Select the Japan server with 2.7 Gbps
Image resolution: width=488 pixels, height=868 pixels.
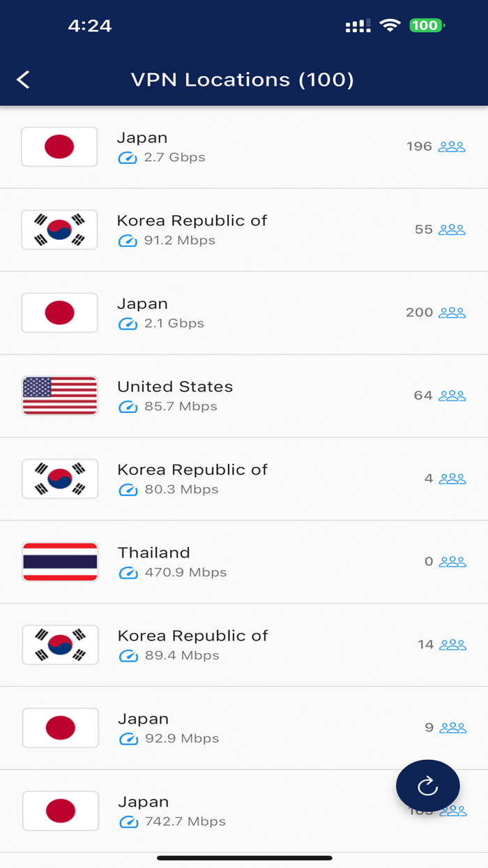point(244,147)
